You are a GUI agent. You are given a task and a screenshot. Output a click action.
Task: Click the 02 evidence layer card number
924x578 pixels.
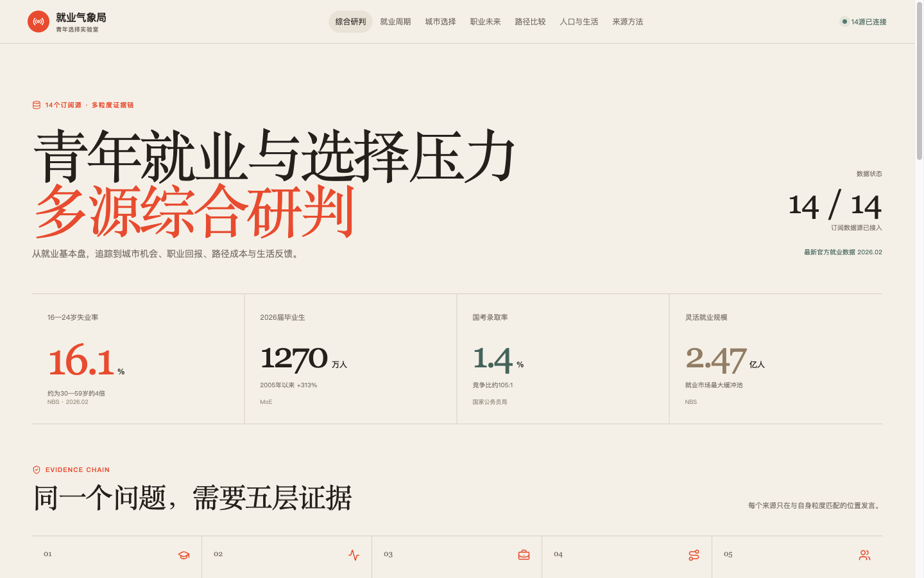coord(218,554)
